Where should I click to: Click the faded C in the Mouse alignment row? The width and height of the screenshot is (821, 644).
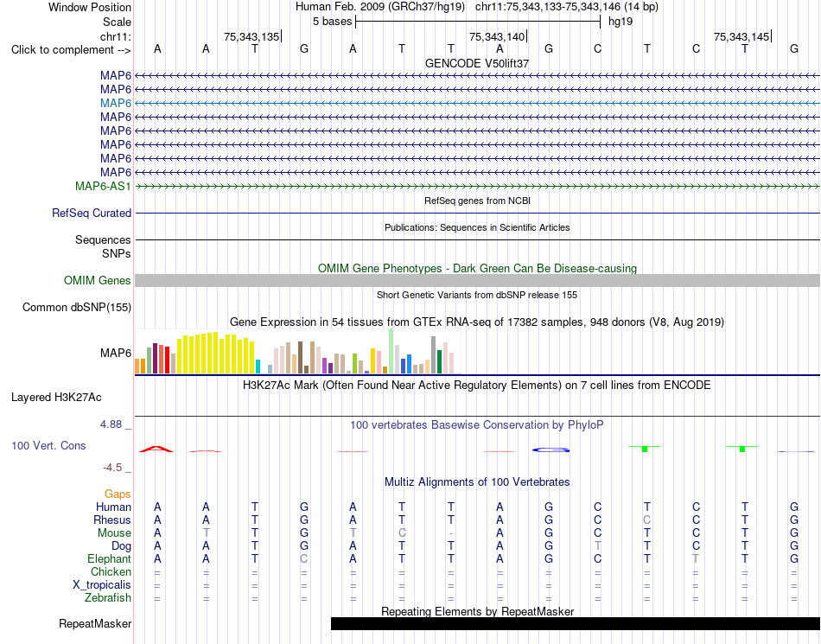point(402,533)
